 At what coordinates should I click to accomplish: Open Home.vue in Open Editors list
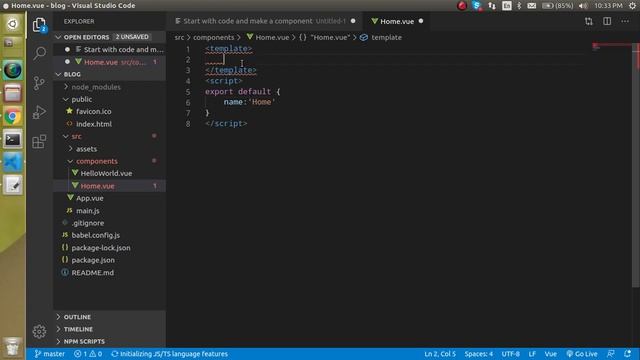coord(109,62)
